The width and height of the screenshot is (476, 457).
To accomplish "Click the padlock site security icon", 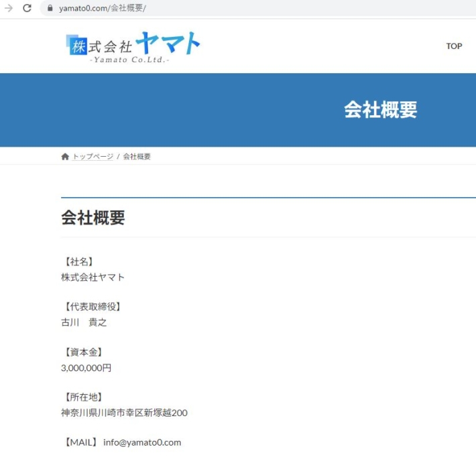I will tap(50, 8).
